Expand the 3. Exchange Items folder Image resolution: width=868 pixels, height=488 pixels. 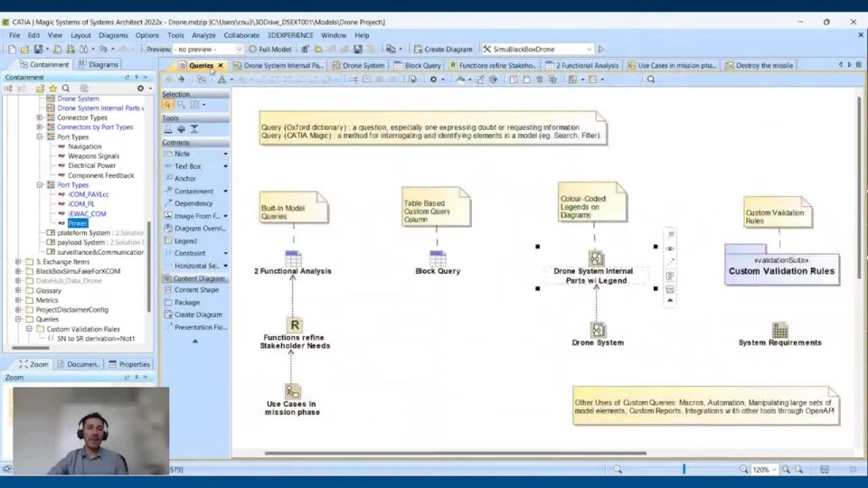[x=18, y=262]
